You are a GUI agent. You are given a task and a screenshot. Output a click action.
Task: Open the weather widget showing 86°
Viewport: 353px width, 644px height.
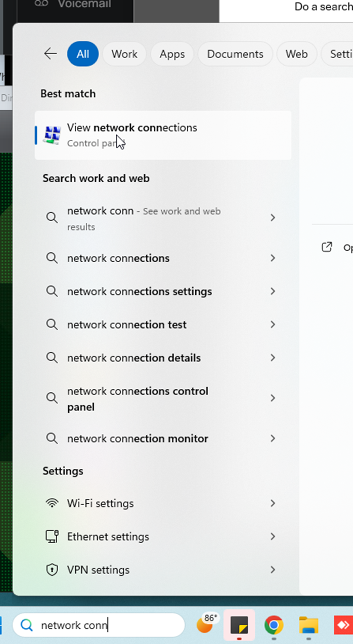tap(206, 624)
